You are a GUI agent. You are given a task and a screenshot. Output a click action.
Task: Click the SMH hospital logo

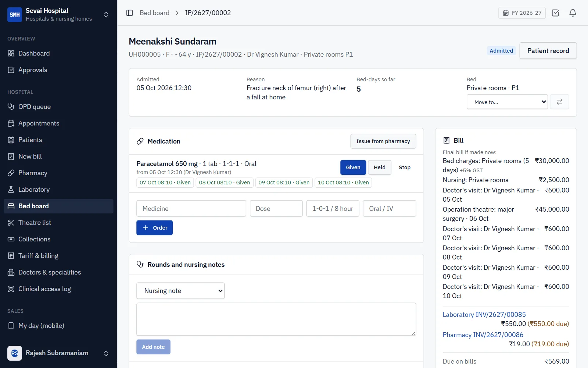click(x=15, y=15)
